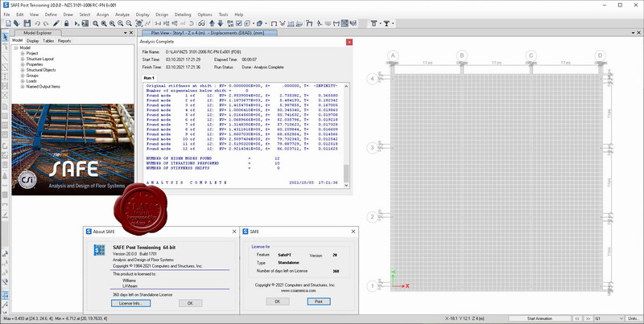The image size is (644, 324).
Task: Open dropdown arrow beside the 3D object icon
Action: click(266, 23)
